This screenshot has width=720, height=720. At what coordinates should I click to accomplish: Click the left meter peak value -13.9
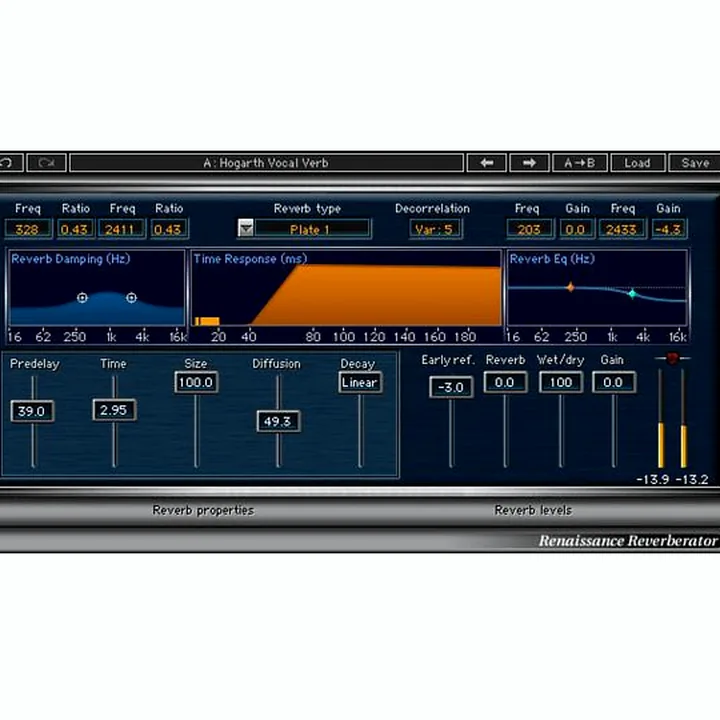point(652,480)
